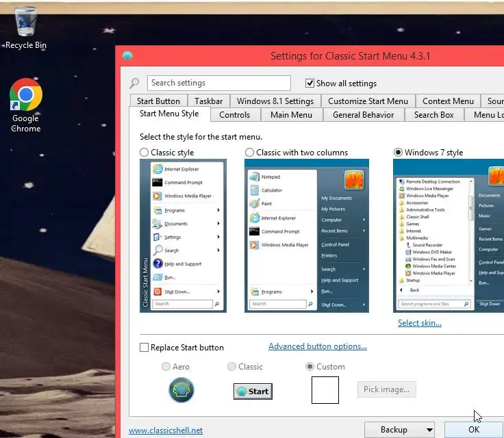Click the Select skin... link
The height and width of the screenshot is (438, 504).
(420, 322)
